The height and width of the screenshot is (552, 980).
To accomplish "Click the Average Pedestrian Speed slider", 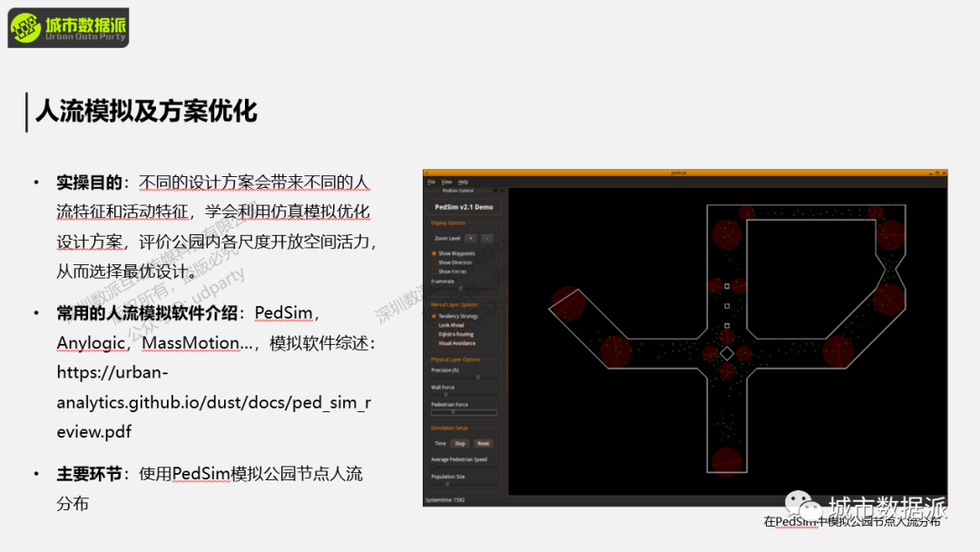I will pos(464,467).
